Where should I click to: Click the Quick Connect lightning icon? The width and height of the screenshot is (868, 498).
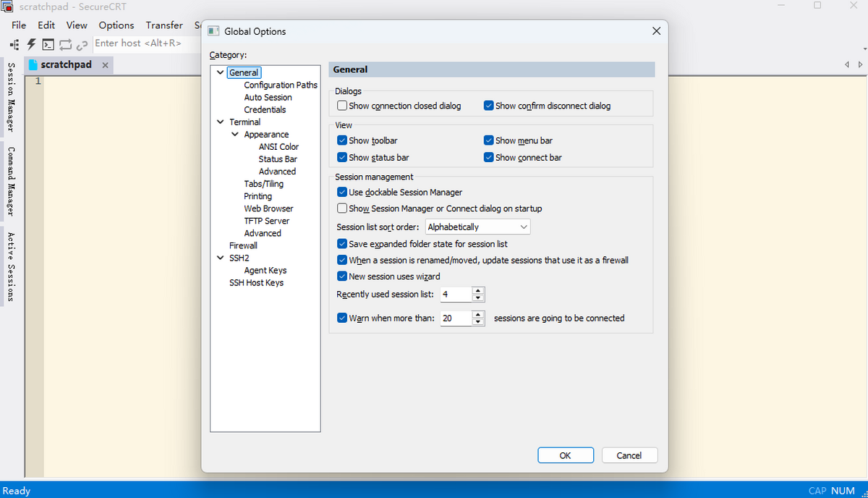pyautogui.click(x=32, y=44)
